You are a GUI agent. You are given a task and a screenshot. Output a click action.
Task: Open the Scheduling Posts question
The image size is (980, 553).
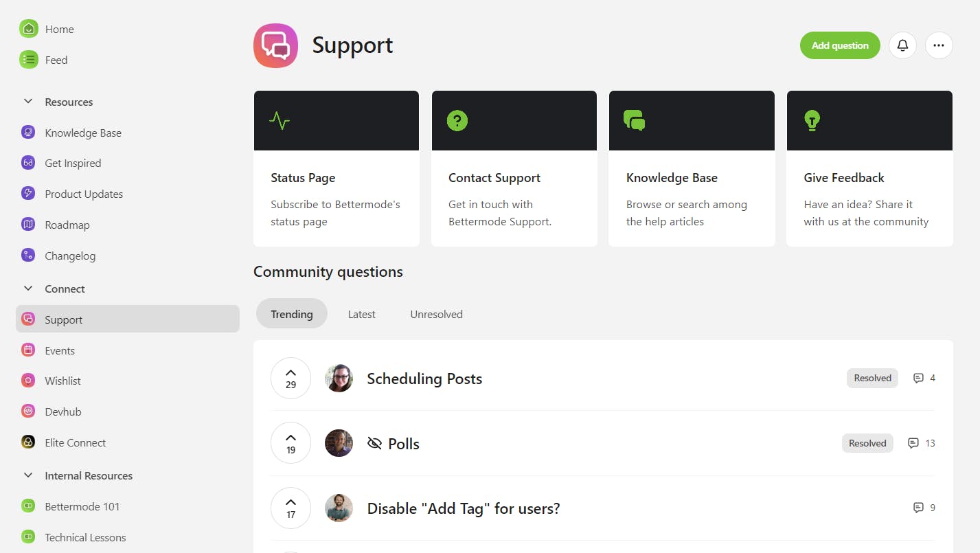(424, 379)
